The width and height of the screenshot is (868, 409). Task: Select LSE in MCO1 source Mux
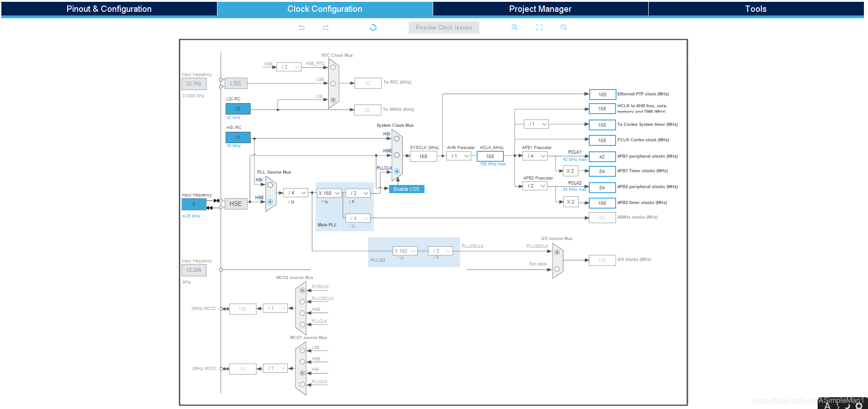click(302, 350)
